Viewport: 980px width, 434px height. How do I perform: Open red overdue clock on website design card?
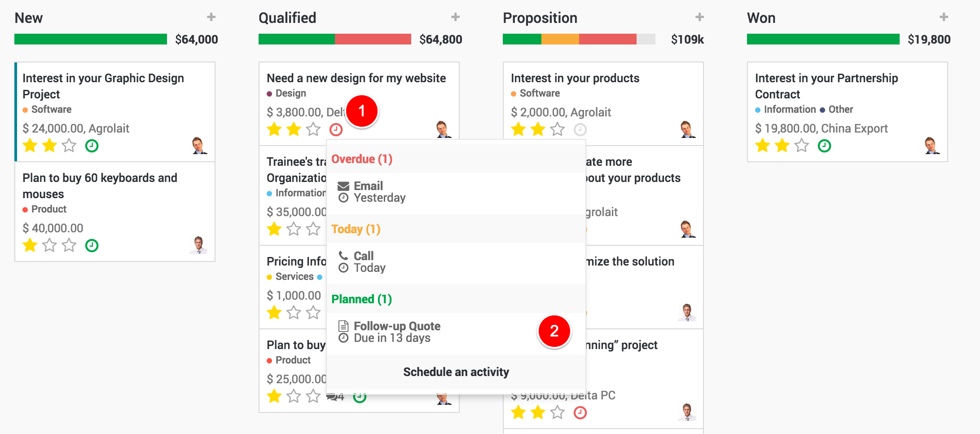coord(336,130)
